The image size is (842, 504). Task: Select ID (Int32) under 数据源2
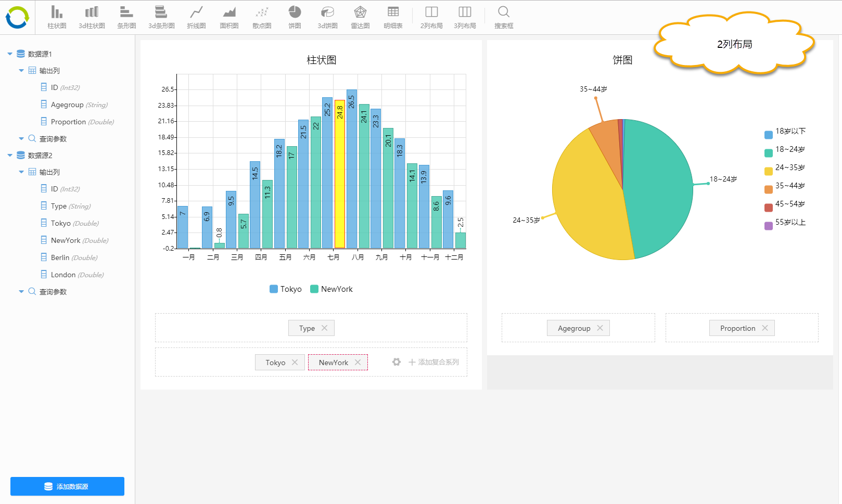pos(60,189)
